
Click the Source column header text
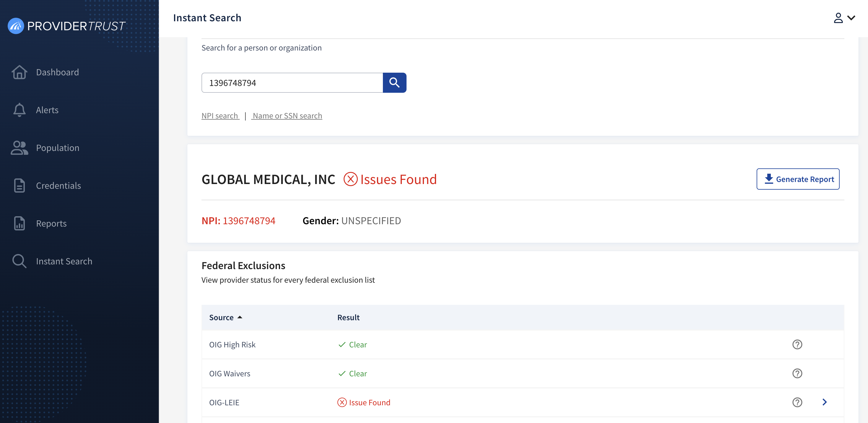point(221,317)
